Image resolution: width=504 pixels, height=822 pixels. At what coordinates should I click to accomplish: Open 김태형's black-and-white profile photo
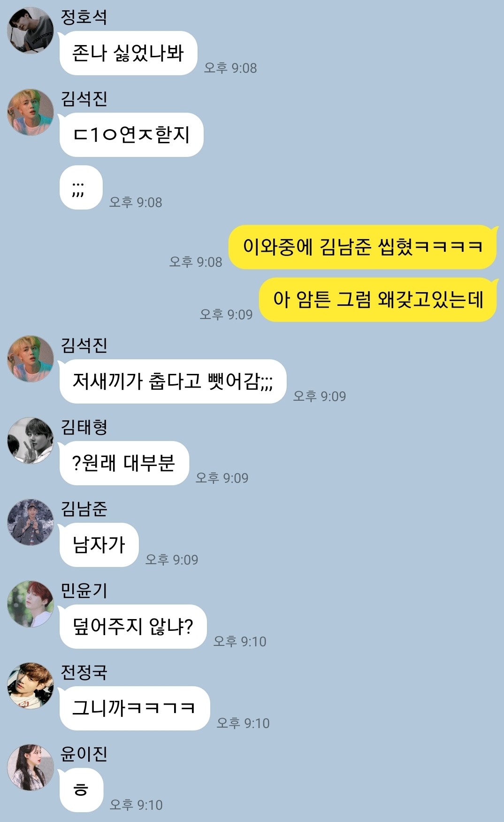(x=31, y=441)
